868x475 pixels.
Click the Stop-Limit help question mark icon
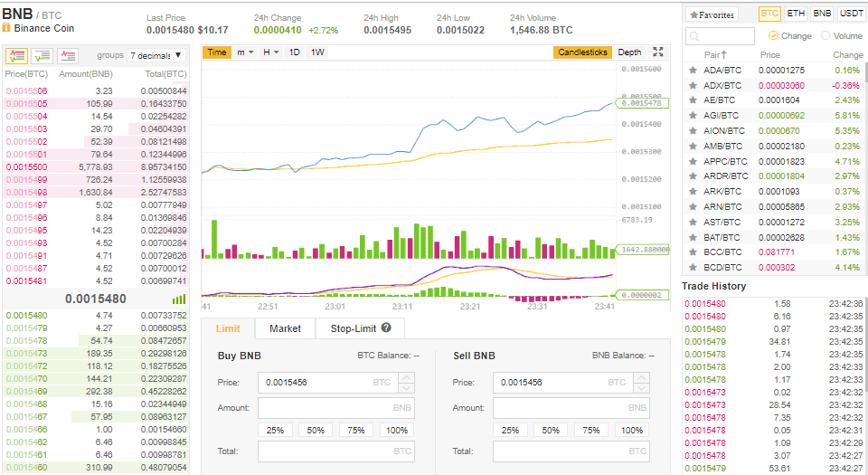[386, 328]
